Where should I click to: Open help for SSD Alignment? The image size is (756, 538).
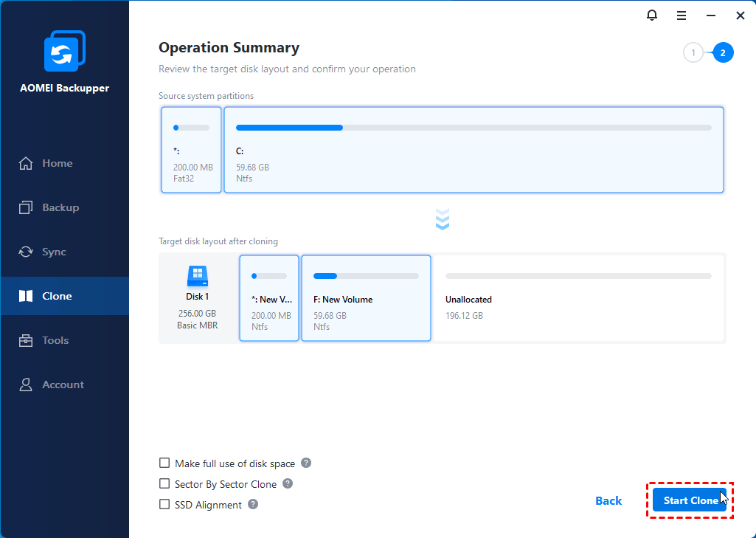253,504
